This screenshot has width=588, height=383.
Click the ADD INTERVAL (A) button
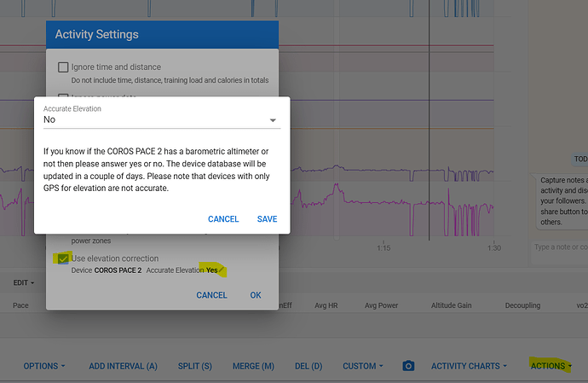(123, 366)
